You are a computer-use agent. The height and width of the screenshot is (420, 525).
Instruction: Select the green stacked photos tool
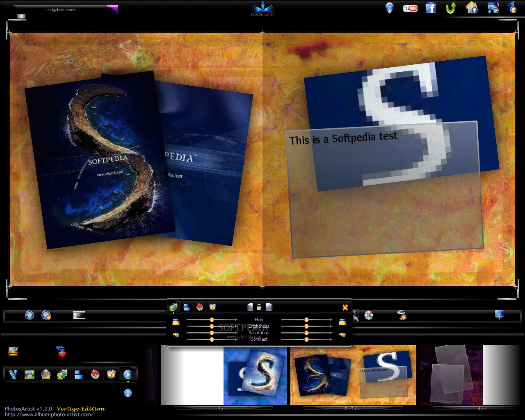[62, 374]
